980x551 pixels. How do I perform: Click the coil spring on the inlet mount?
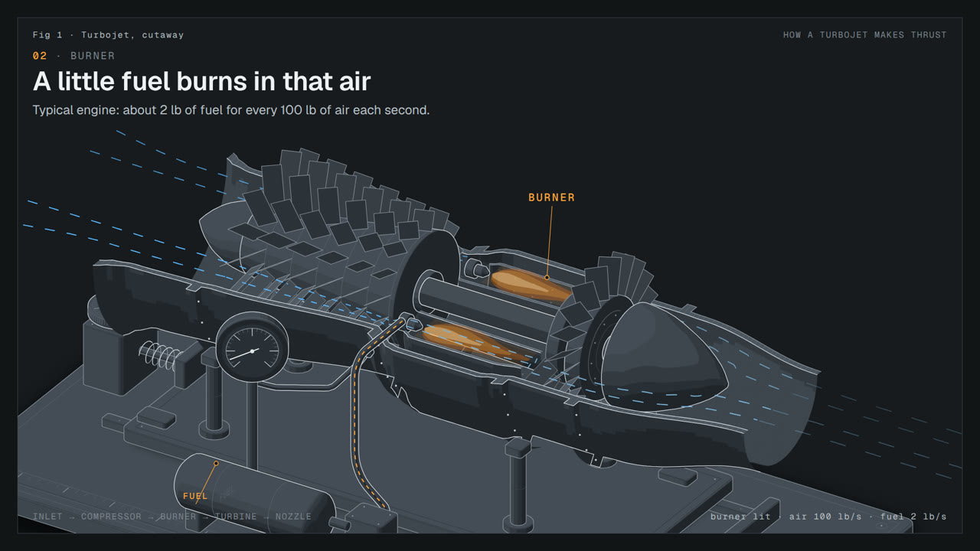point(159,356)
